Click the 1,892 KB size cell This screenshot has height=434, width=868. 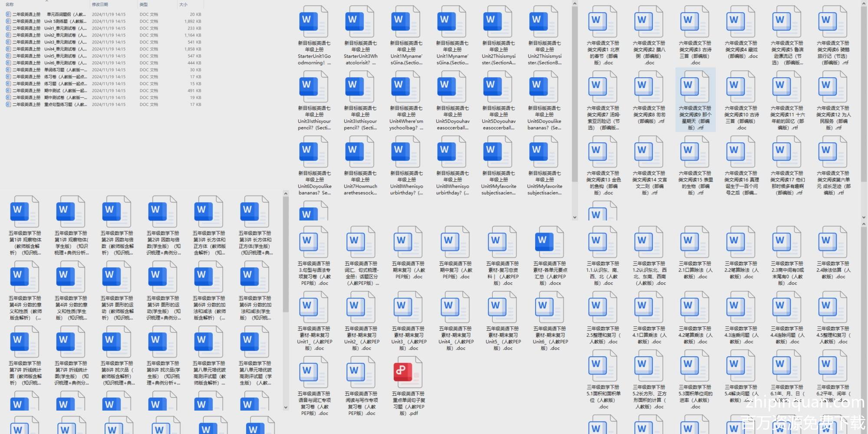coord(192,21)
